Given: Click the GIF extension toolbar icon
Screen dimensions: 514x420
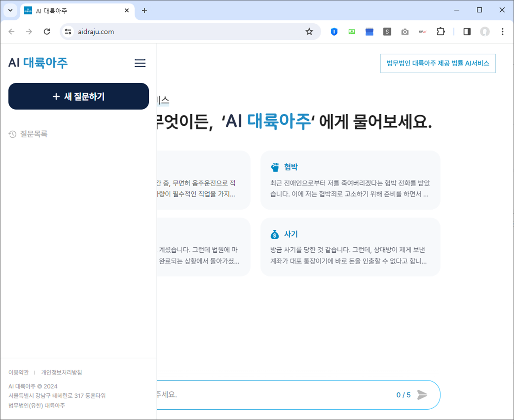Looking at the screenshot, I should point(423,32).
